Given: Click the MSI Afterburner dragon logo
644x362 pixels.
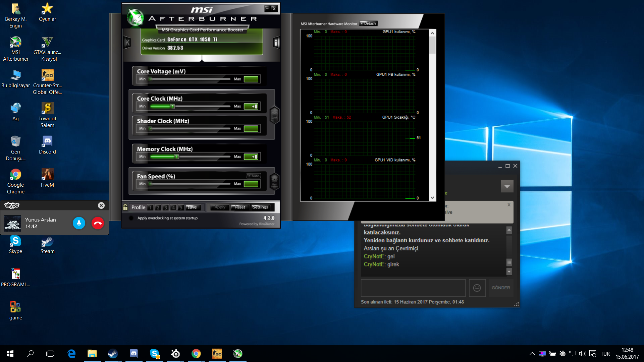Looking at the screenshot, I should point(136,17).
